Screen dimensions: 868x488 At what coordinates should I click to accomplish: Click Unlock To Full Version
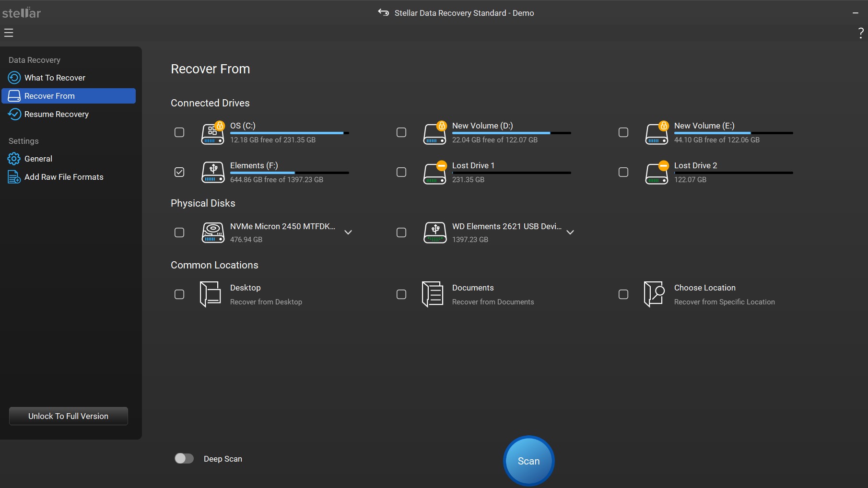(x=68, y=416)
